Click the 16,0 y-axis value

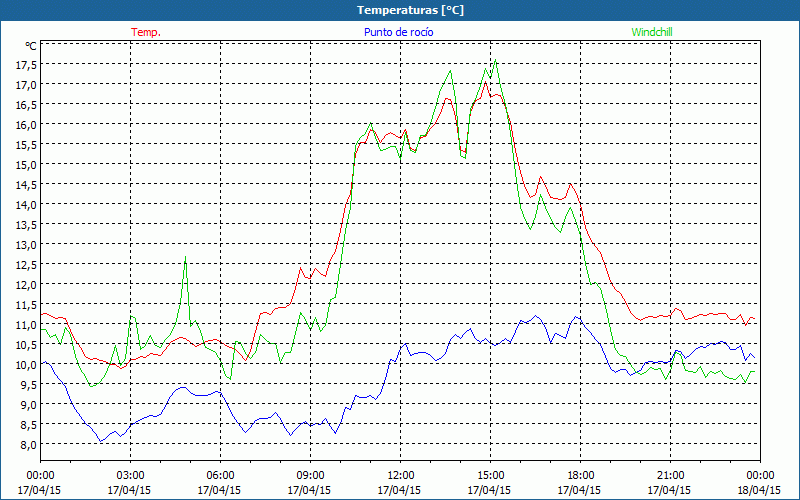26,124
